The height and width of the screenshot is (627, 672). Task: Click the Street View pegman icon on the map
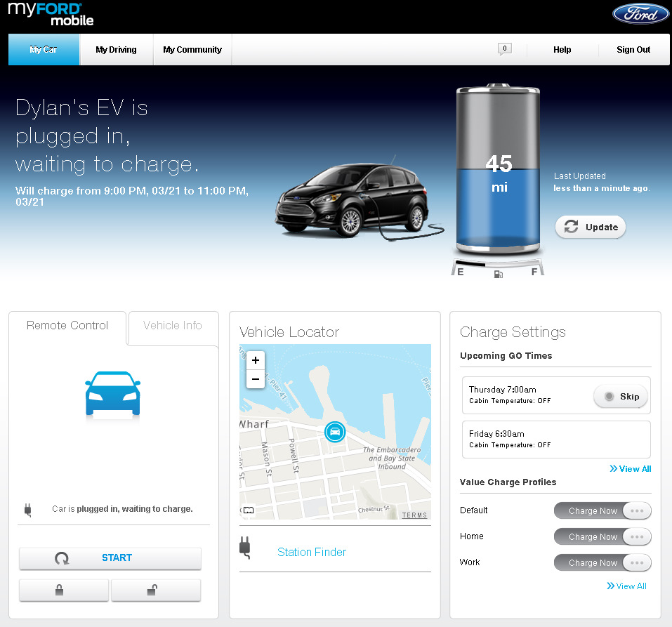click(x=248, y=510)
